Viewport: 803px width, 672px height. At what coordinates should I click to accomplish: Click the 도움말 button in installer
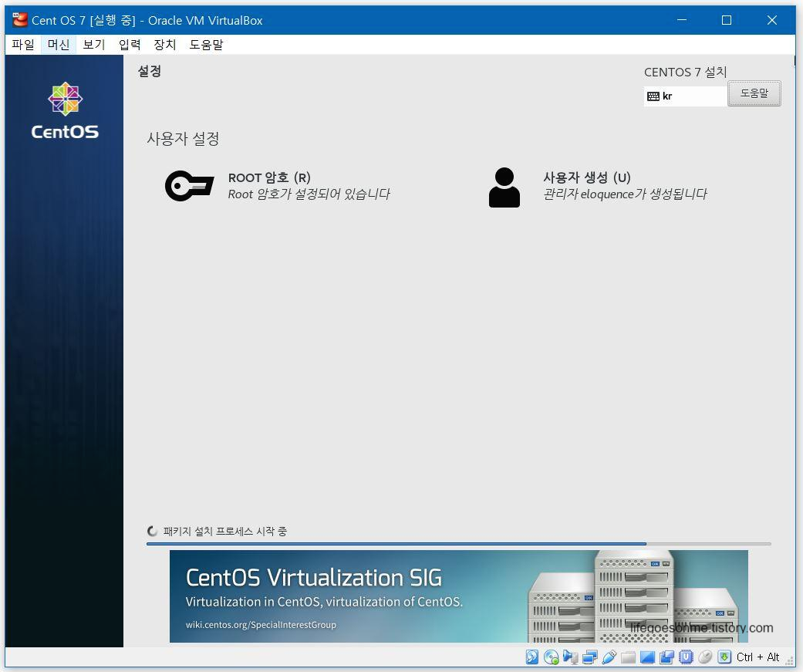[754, 93]
